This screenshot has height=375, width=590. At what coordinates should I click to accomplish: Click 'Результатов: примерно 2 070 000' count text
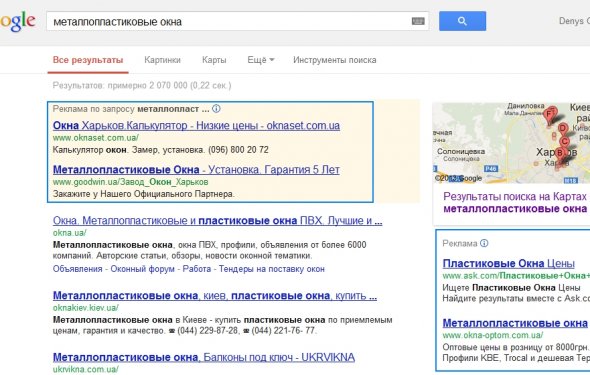pos(142,85)
